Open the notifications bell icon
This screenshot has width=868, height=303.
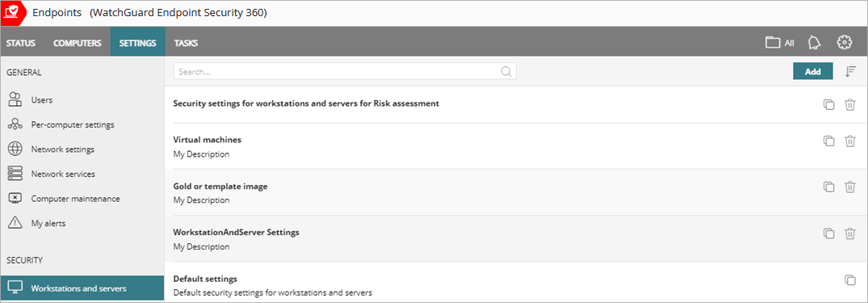coord(814,43)
